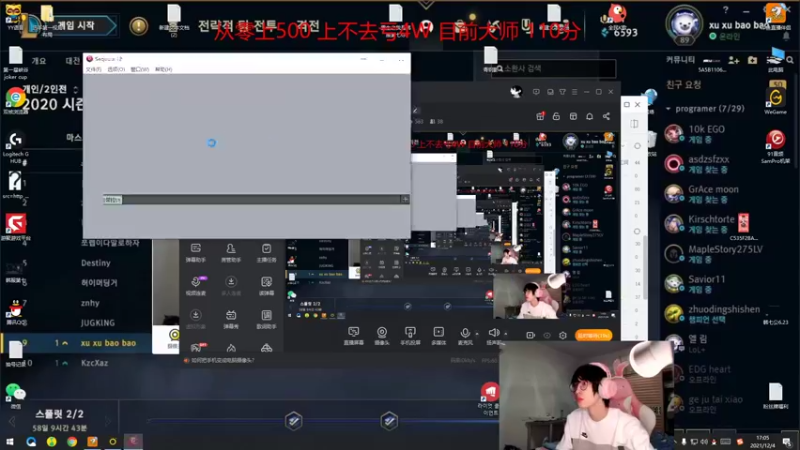This screenshot has height=450, width=800.
Task: Click the message icon in streaming app titlebar
Action: pyautogui.click(x=536, y=92)
